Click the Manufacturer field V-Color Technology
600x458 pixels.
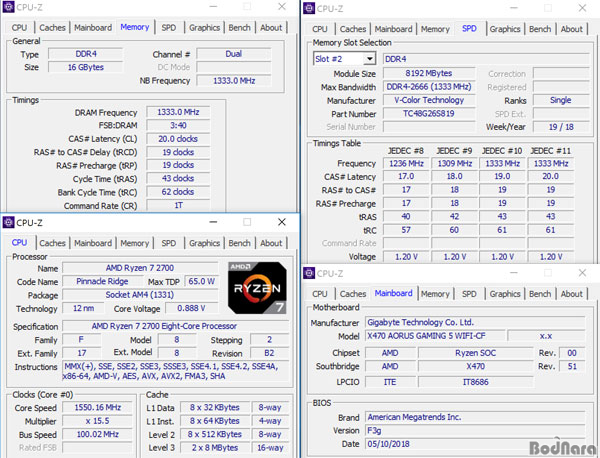tap(429, 100)
